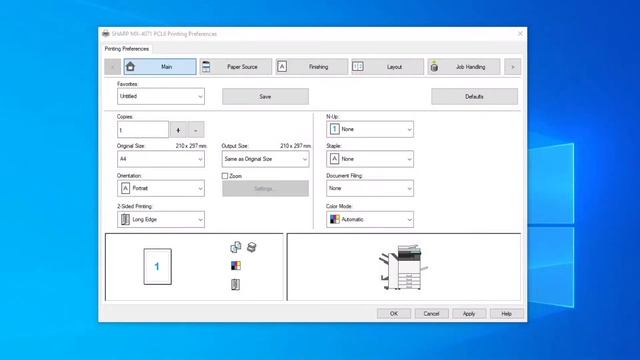The image size is (640, 360).
Task: Open the Main tab
Action: click(x=160, y=67)
